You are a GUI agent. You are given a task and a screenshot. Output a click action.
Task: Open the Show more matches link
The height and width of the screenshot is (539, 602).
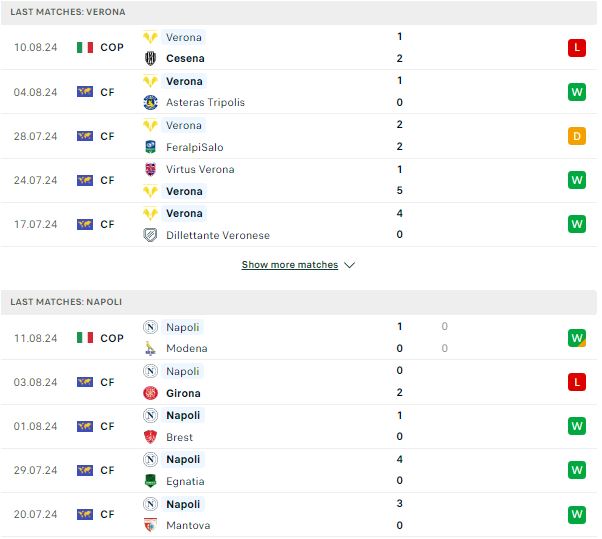click(x=290, y=265)
